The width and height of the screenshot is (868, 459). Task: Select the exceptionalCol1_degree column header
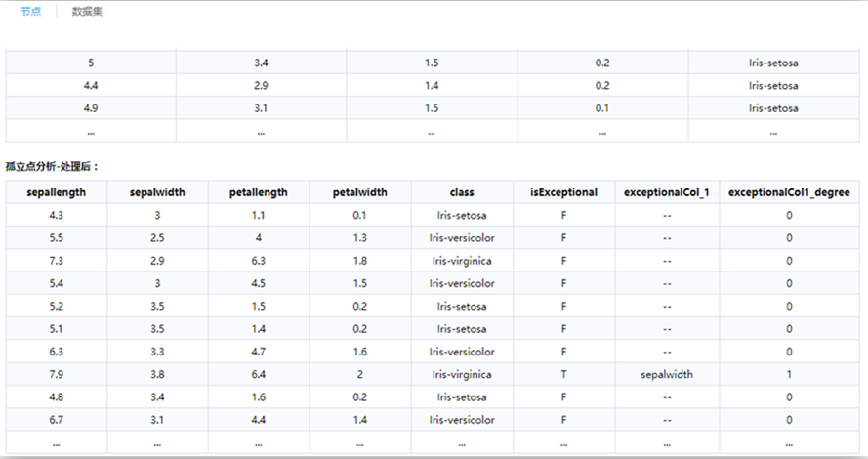[x=789, y=192]
